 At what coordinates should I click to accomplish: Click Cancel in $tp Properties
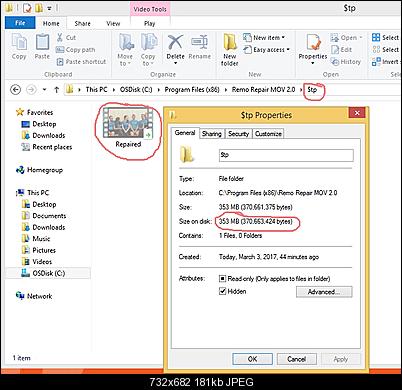(x=296, y=359)
